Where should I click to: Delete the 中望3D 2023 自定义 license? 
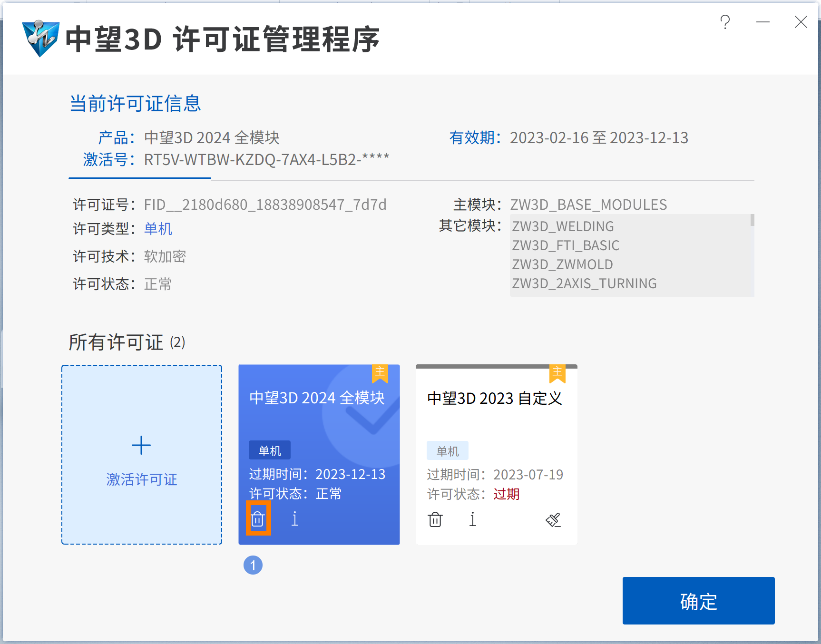[x=435, y=519]
